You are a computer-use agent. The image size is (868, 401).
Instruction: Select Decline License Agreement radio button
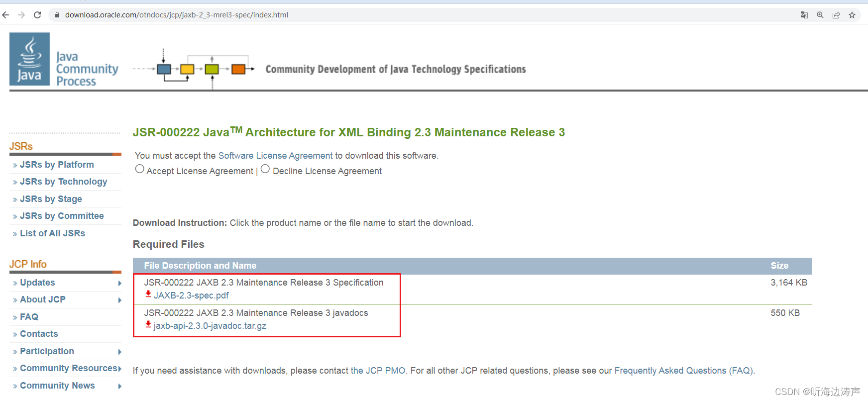click(265, 169)
